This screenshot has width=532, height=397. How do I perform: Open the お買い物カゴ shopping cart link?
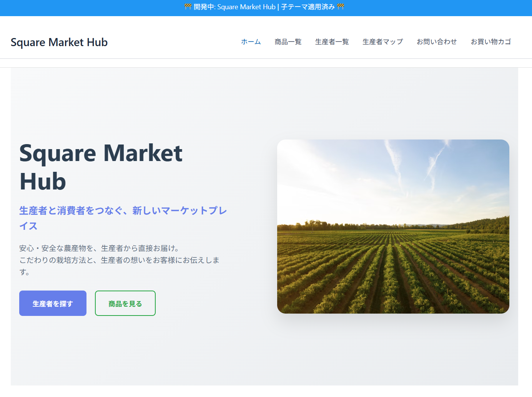click(x=491, y=42)
